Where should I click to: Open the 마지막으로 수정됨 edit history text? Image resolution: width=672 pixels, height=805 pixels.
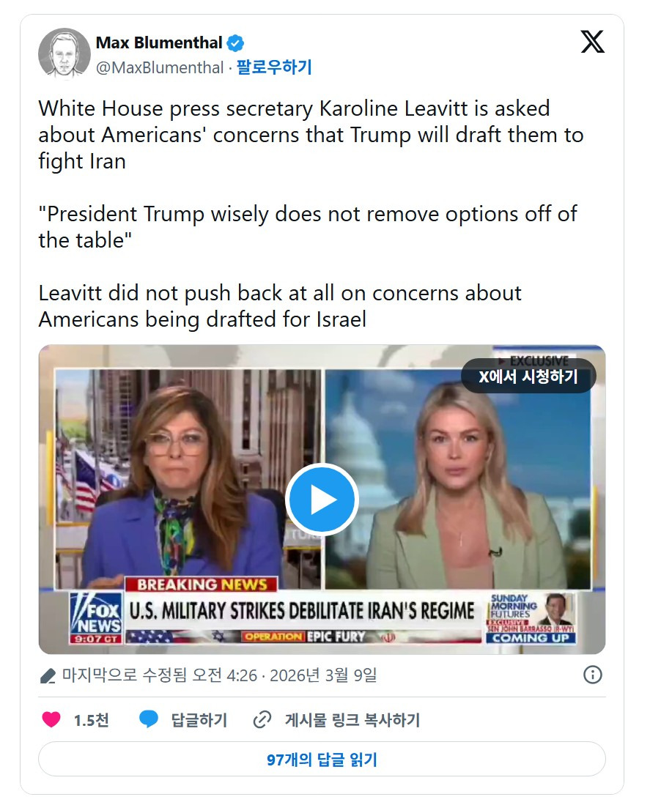point(125,675)
